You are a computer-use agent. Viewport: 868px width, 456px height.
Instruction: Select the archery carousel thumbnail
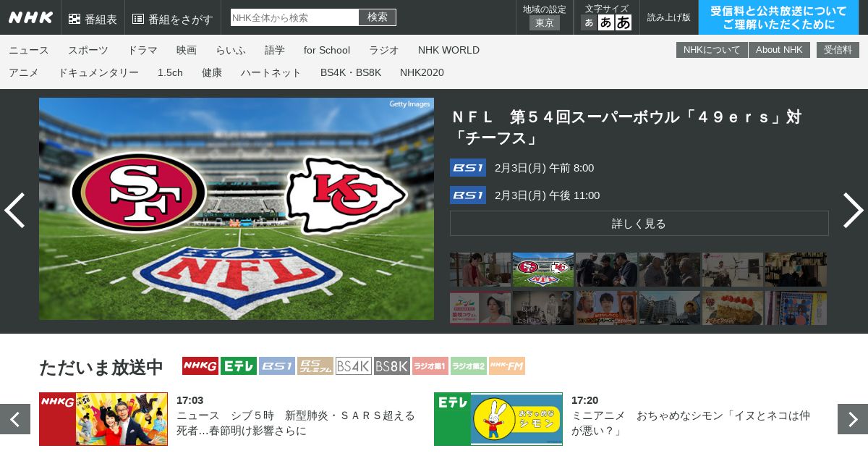[733, 269]
